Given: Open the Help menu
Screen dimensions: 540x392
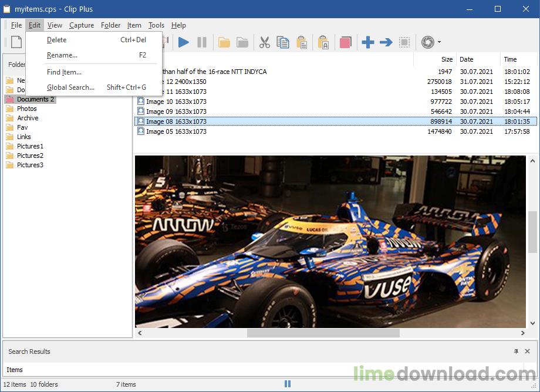Looking at the screenshot, I should [178, 25].
